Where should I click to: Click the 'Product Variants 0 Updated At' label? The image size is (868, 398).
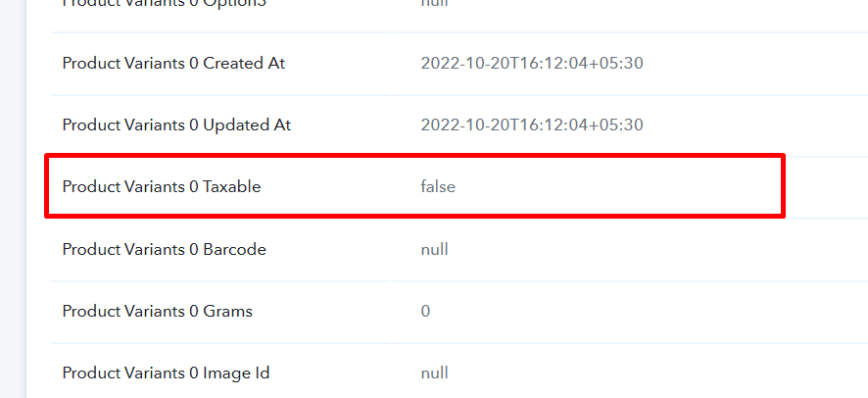point(176,125)
